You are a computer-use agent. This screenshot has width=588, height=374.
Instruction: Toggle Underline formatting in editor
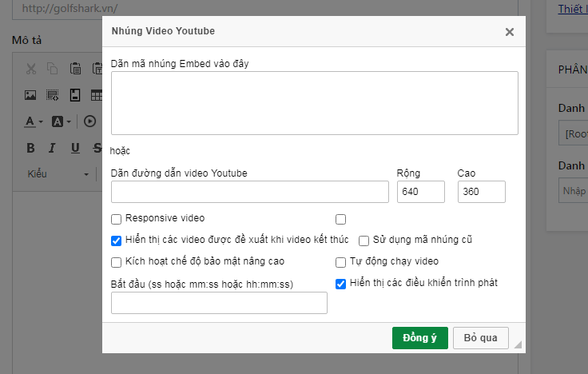click(75, 148)
